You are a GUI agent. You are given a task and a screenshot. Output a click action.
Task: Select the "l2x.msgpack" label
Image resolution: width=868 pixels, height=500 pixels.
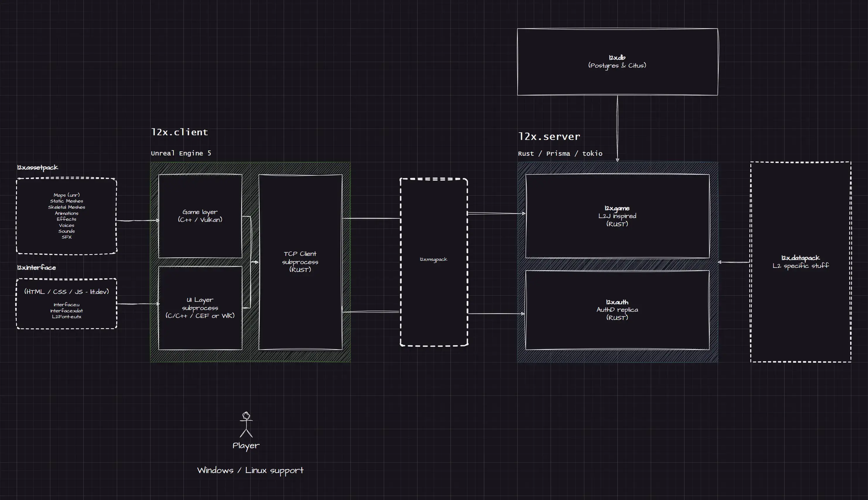tap(433, 259)
